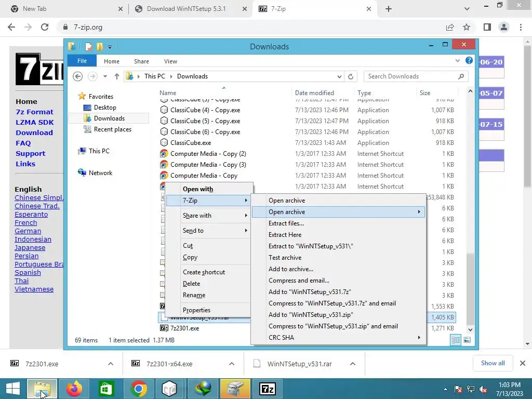
Task: Expand 7z2301-x64.exe download options arrow
Action: pyautogui.click(x=232, y=364)
